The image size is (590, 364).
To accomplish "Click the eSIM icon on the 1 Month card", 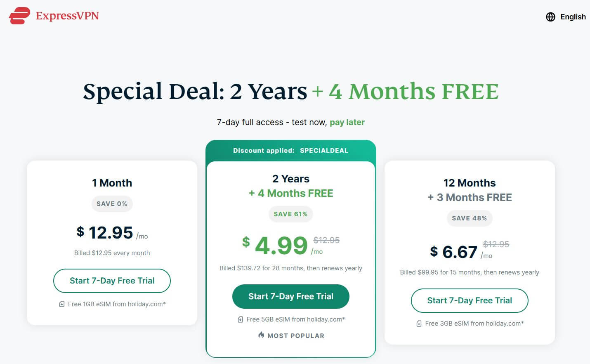I will tap(62, 304).
